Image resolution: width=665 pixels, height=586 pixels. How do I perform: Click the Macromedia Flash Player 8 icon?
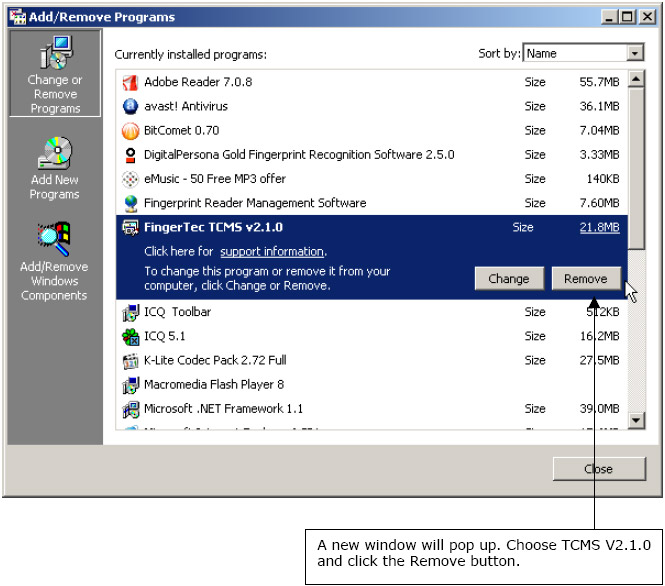coord(130,385)
